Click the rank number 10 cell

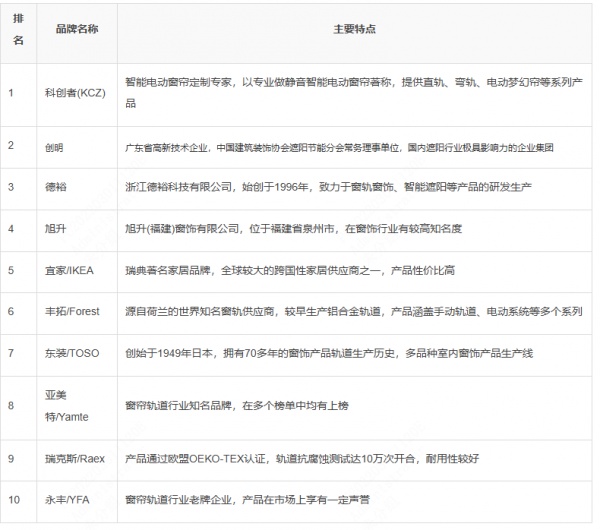(x=12, y=499)
